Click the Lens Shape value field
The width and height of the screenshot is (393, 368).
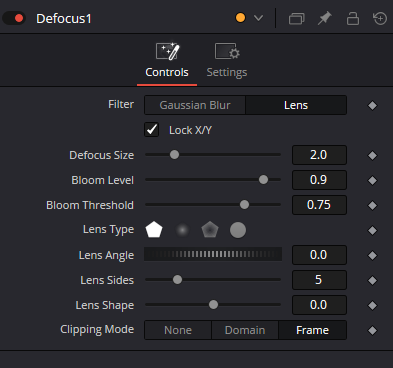click(319, 305)
